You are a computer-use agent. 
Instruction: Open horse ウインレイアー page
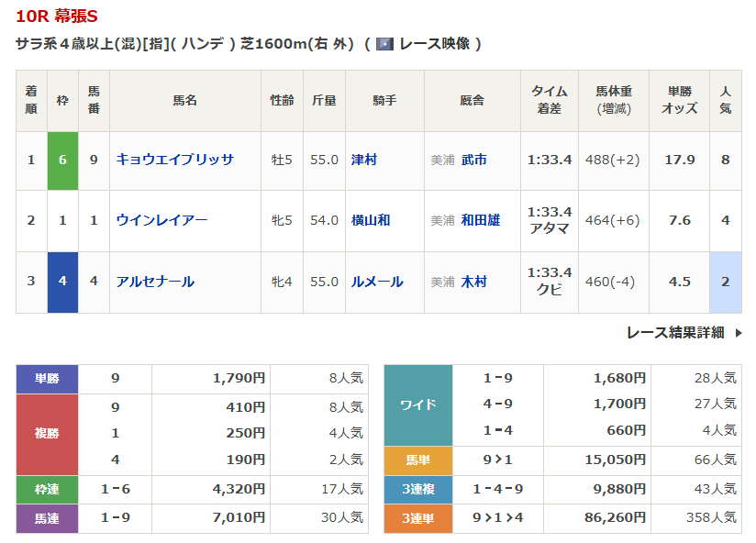161,220
